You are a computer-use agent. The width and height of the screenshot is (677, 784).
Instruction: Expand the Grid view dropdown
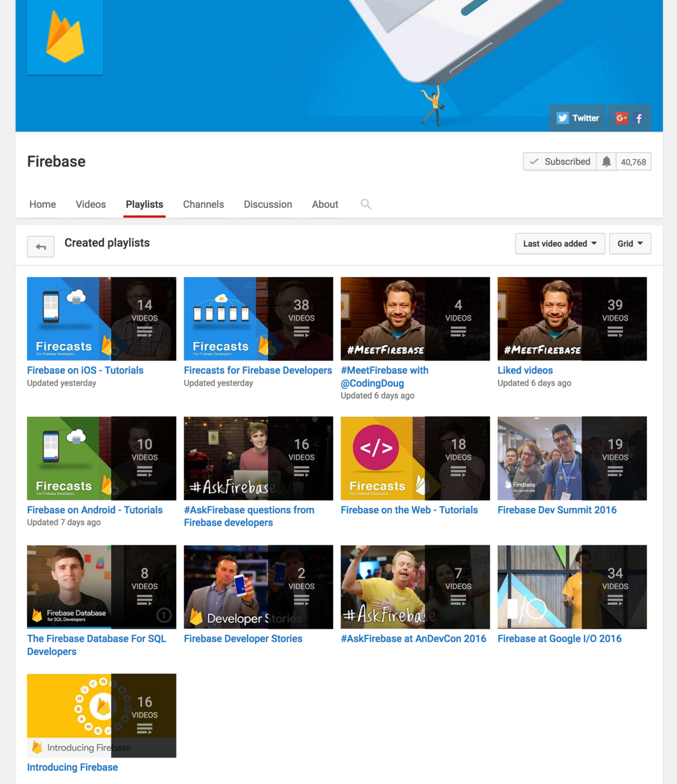[630, 243]
